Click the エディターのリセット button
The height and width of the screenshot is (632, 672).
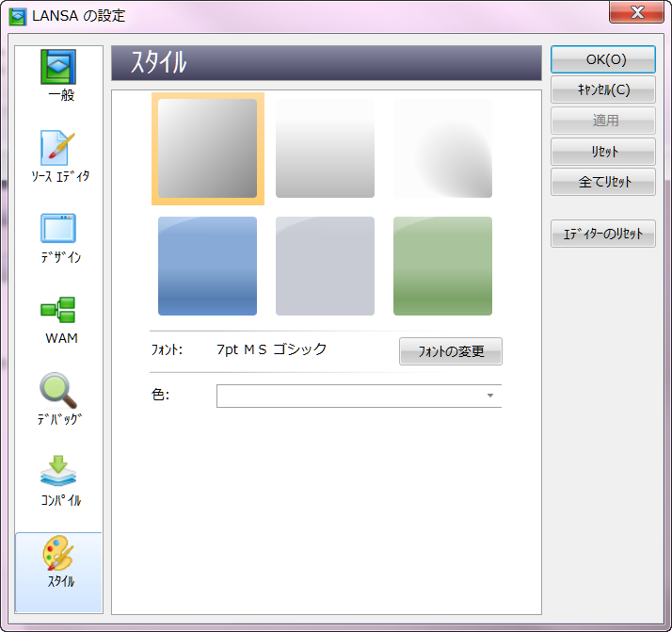[603, 234]
